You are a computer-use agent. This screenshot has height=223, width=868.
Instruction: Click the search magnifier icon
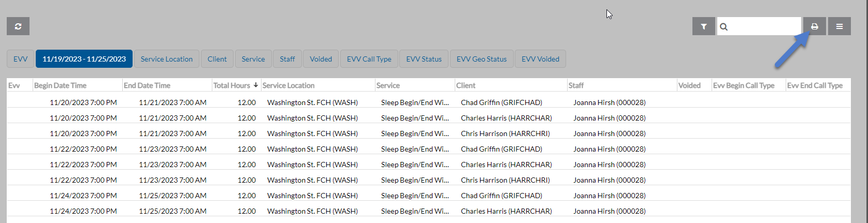click(724, 27)
